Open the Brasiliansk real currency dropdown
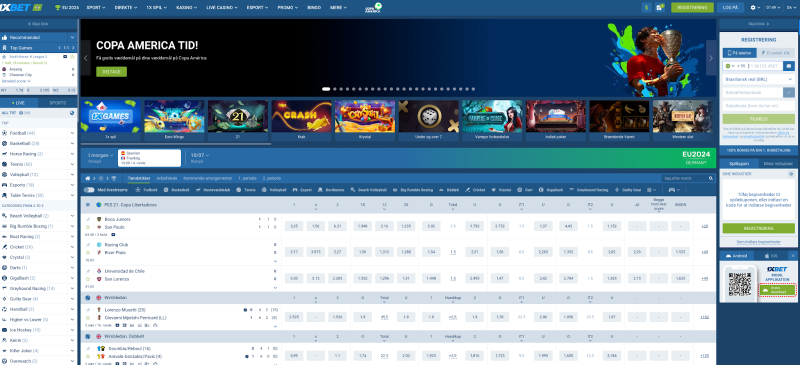This screenshot has height=365, width=800. [x=758, y=79]
